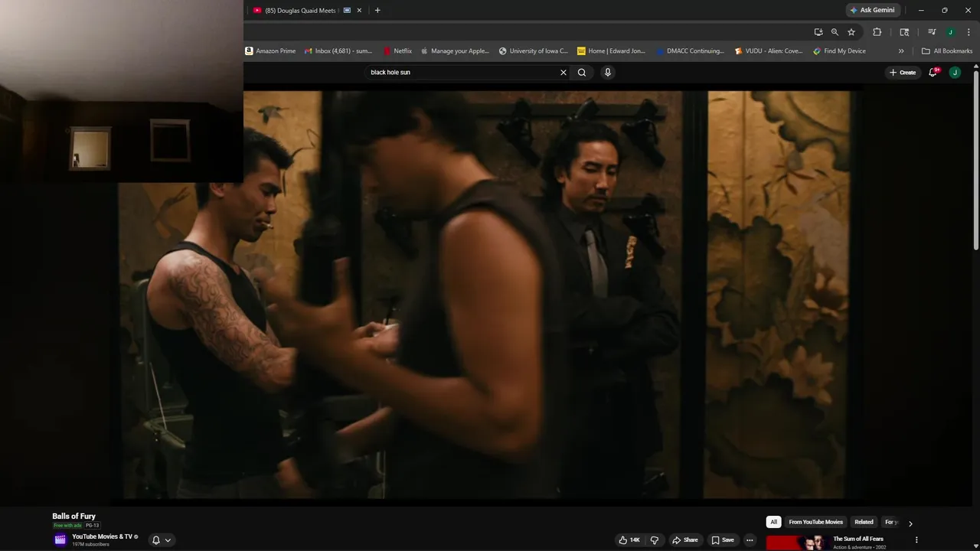Click the Free with ads label
This screenshot has width=980, height=551.
point(67,526)
